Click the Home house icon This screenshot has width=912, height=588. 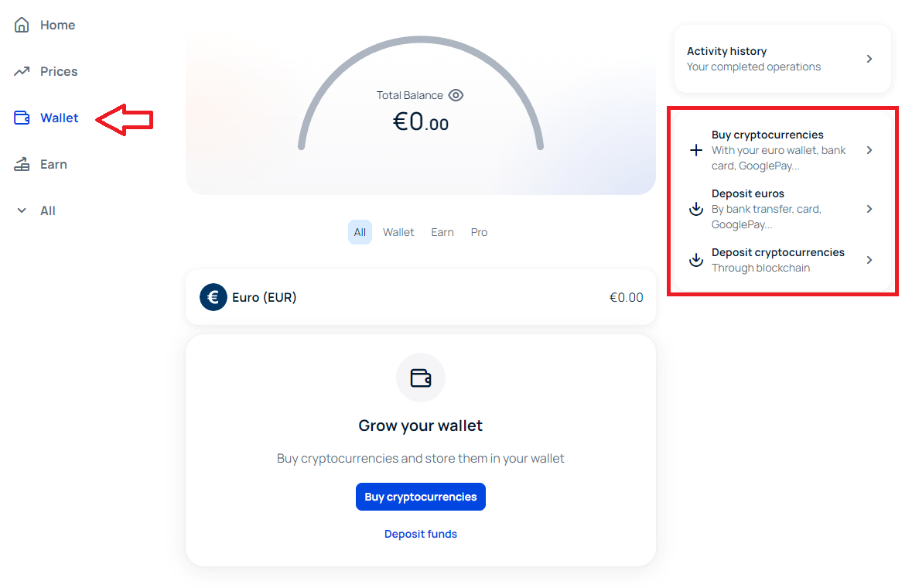22,25
